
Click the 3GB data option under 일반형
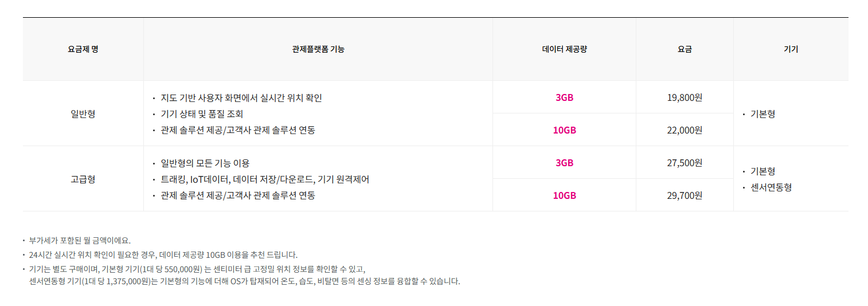(x=564, y=97)
